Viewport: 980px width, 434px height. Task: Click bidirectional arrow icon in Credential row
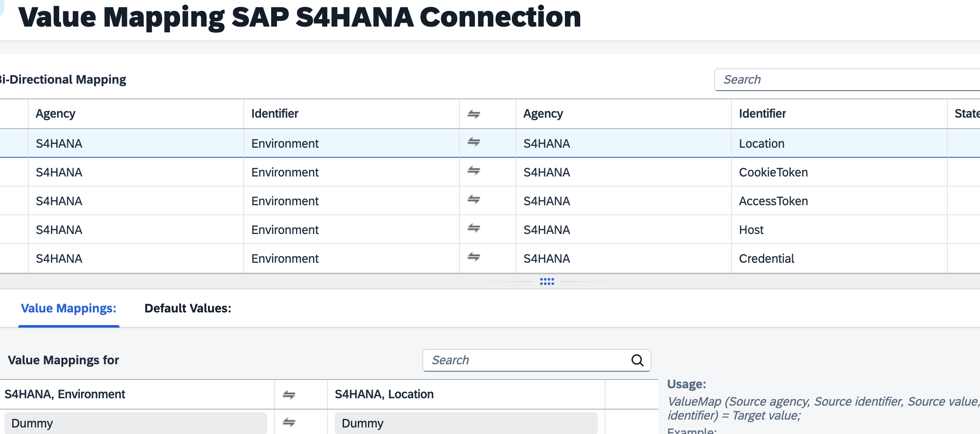click(x=474, y=257)
